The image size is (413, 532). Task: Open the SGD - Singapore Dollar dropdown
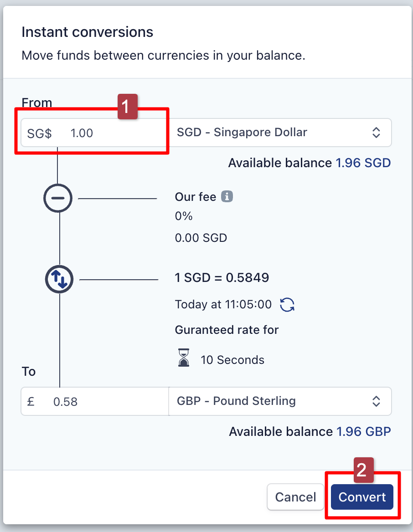(280, 133)
